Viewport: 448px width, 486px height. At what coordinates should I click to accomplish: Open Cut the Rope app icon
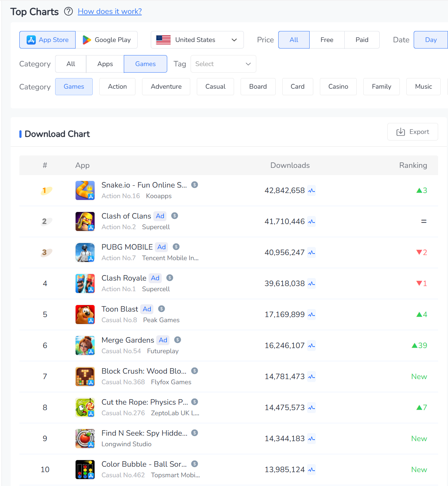point(85,408)
